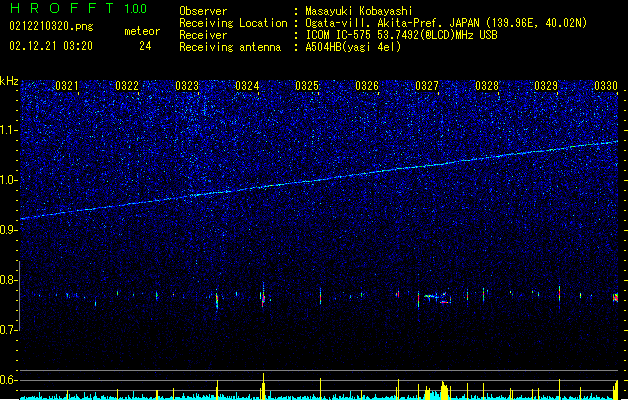This screenshot has width=629, height=400.
Task: Click the 'Receiver' field label
Action: [x=203, y=35]
